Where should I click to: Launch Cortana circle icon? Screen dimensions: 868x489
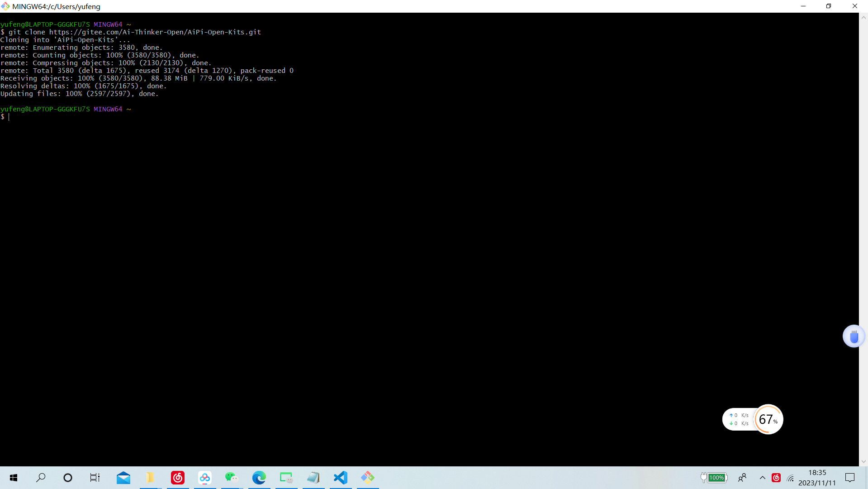[x=68, y=478]
